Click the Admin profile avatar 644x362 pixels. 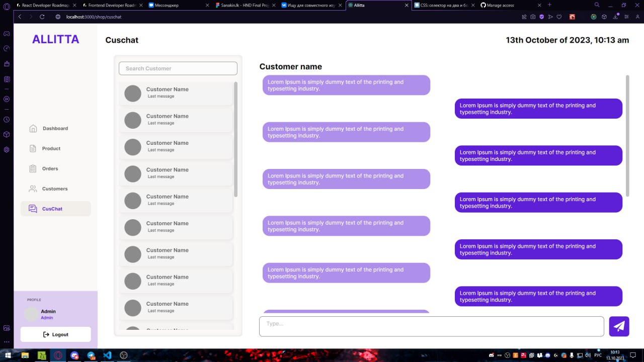click(31, 314)
